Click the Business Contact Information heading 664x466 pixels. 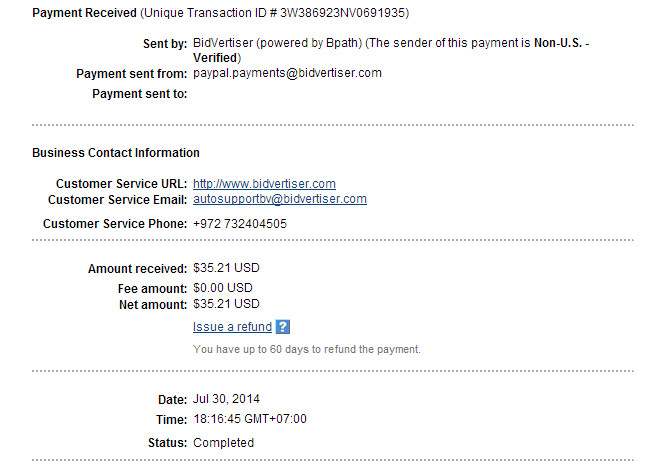coord(116,153)
